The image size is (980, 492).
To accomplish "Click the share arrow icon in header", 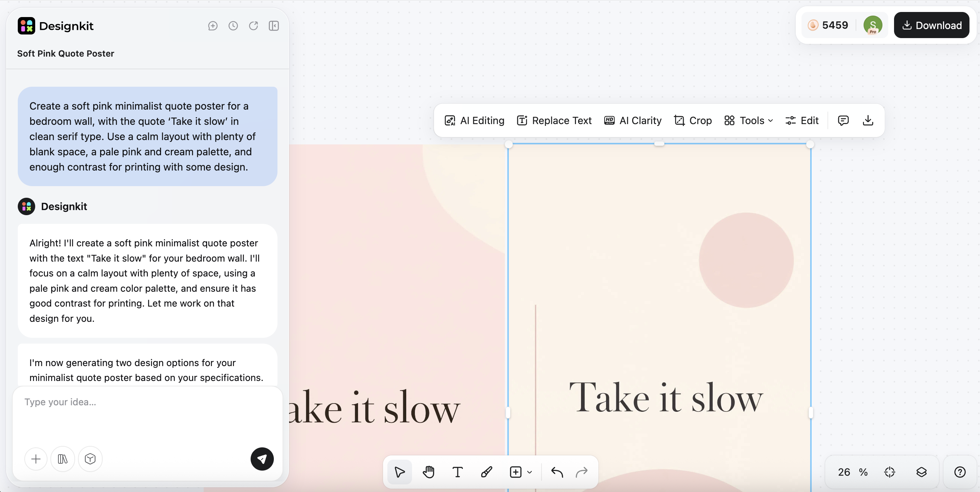I will click(x=254, y=25).
